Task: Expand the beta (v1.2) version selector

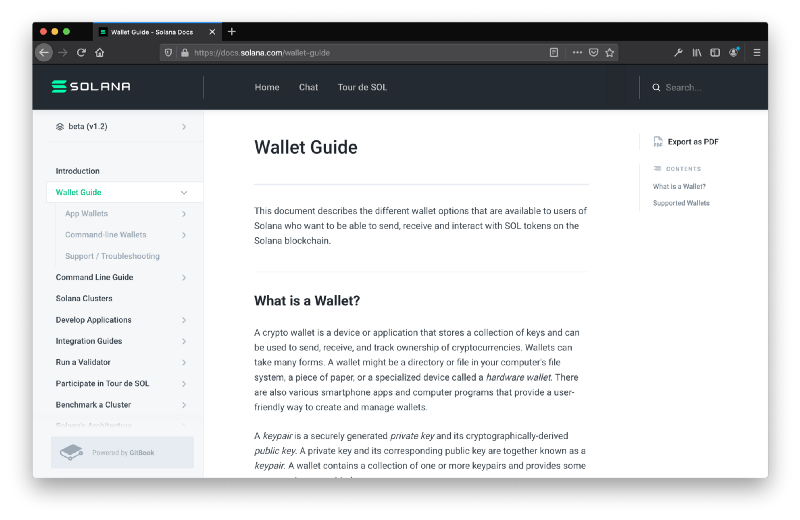Action: [x=184, y=127]
